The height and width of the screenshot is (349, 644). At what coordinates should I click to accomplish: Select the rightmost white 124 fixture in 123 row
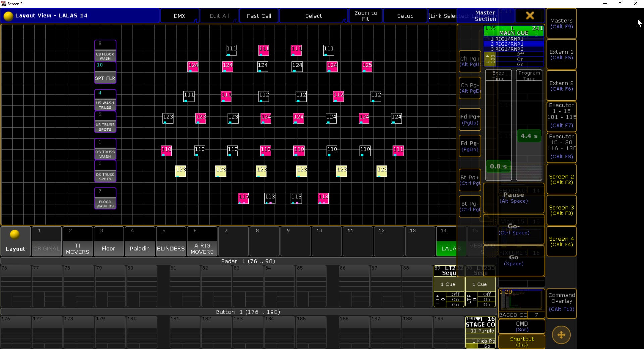tap(396, 118)
